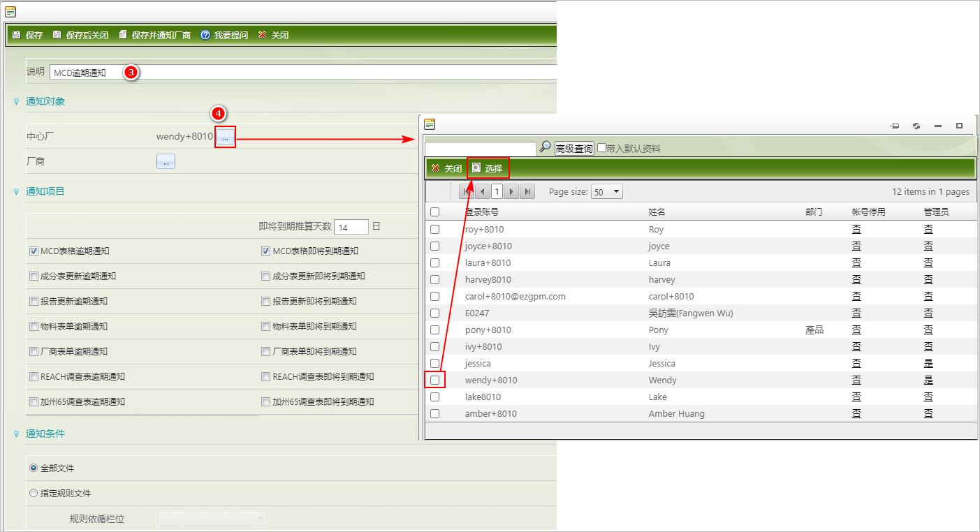The width and height of the screenshot is (980, 532).
Task: Check 厂商表单逾期通知 checkbox
Action: tap(34, 352)
